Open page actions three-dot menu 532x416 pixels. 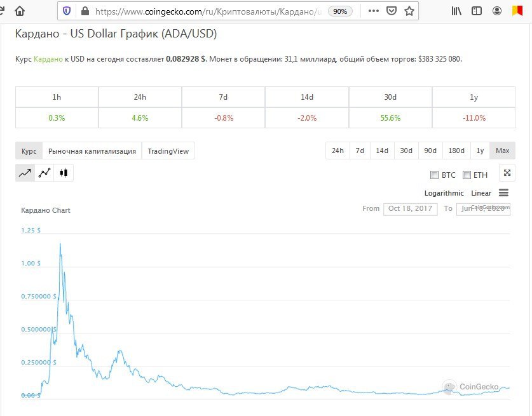(x=374, y=11)
